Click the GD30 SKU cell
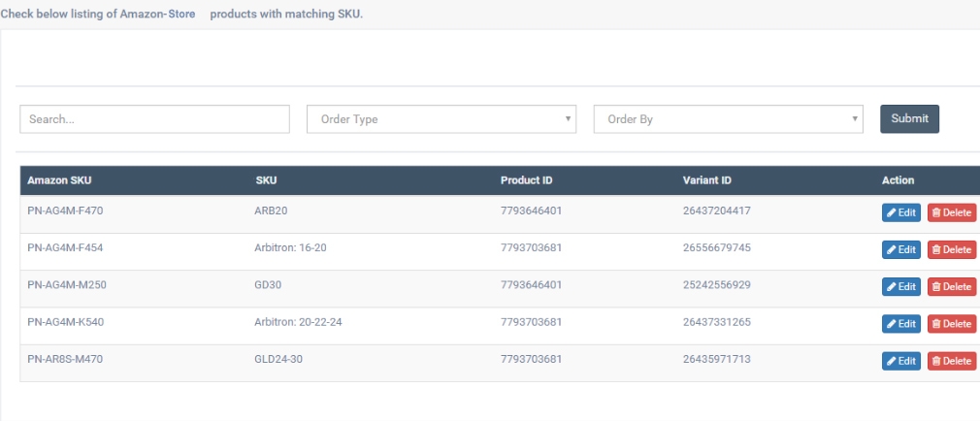Image resolution: width=980 pixels, height=421 pixels. 268,285
